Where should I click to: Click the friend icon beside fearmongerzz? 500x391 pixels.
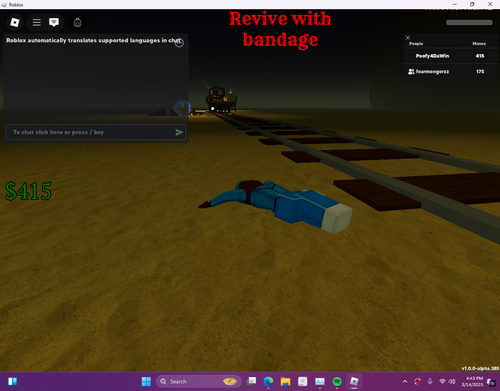[x=411, y=72]
